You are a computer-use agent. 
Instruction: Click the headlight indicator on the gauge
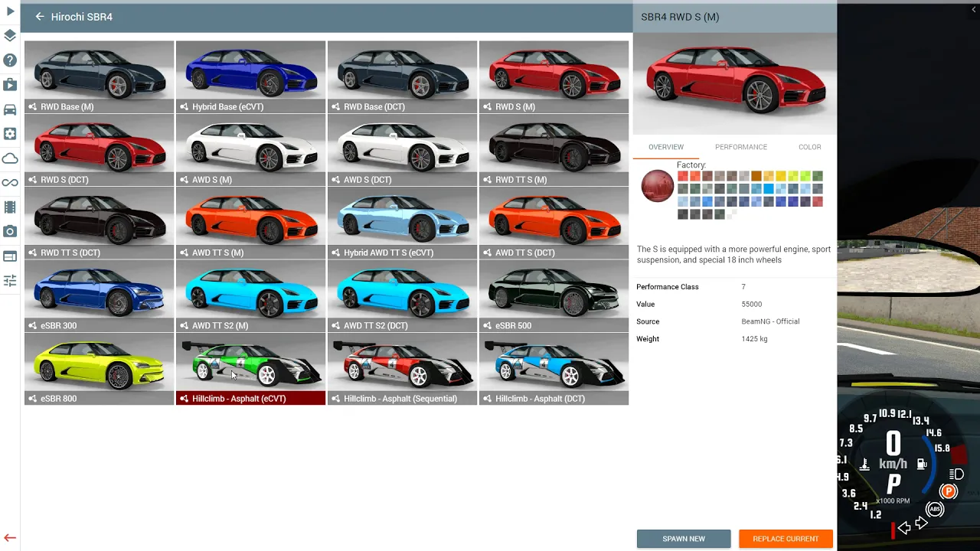957,474
